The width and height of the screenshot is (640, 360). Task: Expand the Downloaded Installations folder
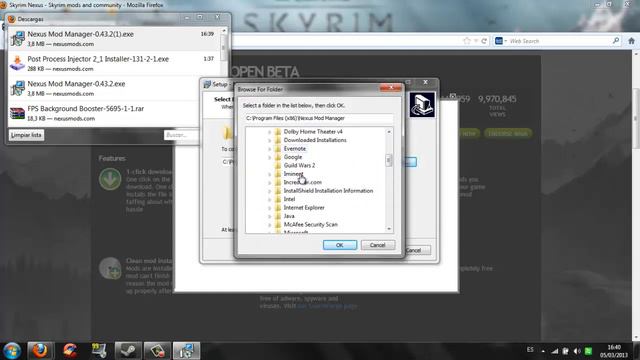point(269,140)
